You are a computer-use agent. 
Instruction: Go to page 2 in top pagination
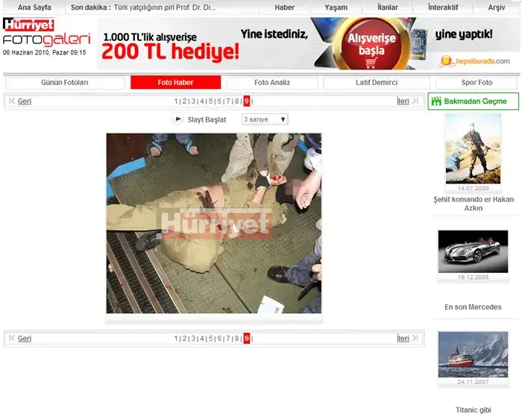(x=184, y=101)
